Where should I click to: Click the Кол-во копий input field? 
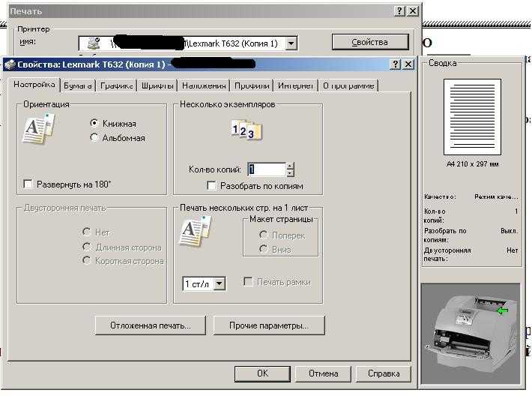tap(267, 169)
